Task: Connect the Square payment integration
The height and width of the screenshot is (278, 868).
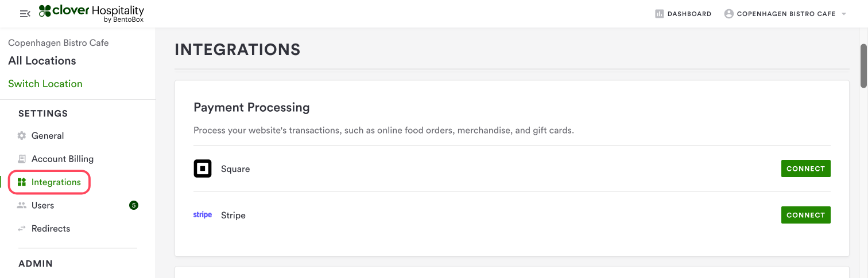Action: (805, 169)
